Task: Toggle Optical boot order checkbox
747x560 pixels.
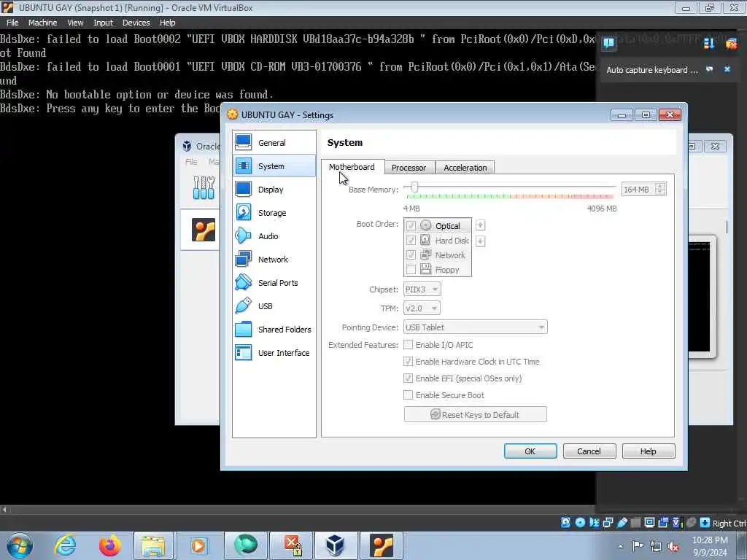Action: [411, 225]
